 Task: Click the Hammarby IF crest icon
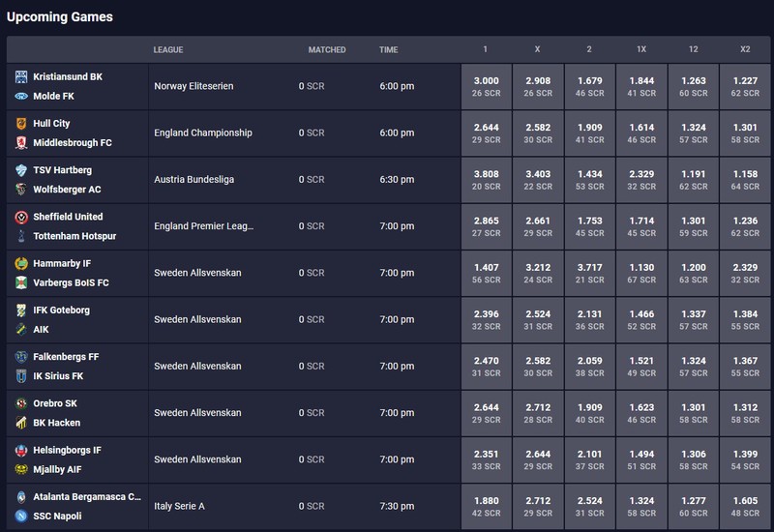[x=21, y=263]
